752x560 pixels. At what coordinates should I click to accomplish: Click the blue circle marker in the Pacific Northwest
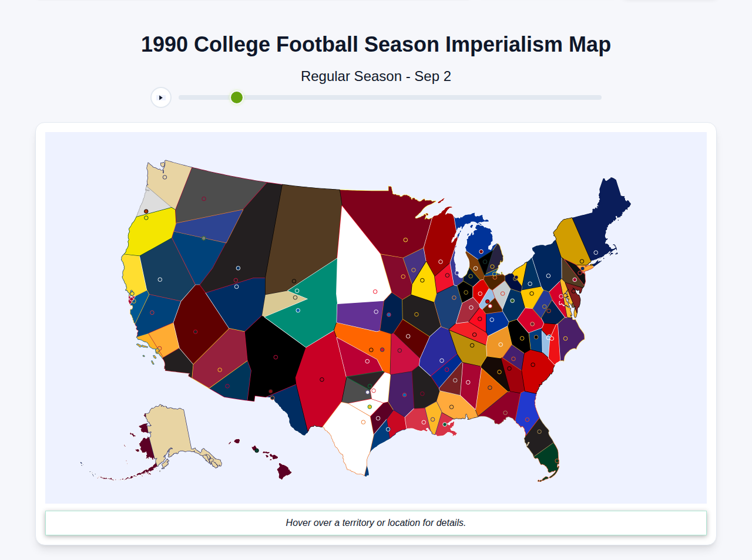[164, 177]
